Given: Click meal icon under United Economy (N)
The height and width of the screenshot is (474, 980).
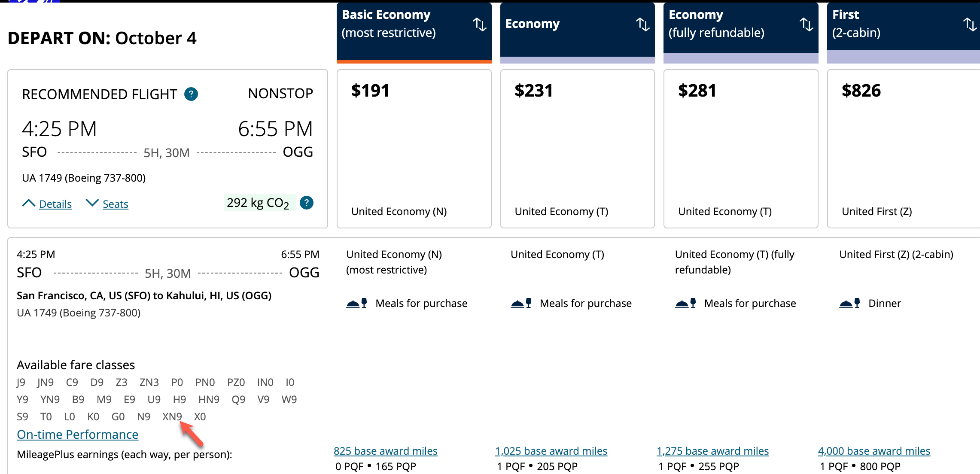Looking at the screenshot, I should click(356, 304).
